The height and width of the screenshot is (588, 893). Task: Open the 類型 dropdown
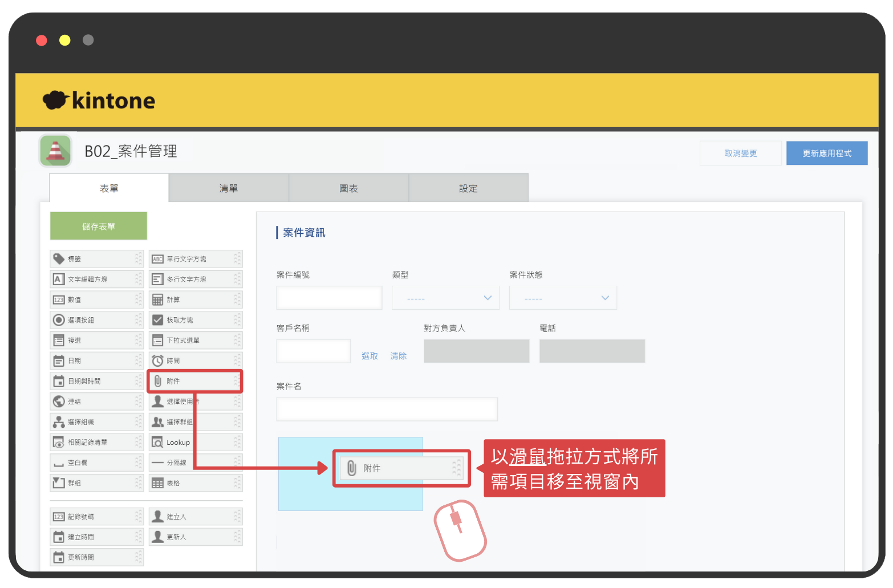pyautogui.click(x=445, y=298)
